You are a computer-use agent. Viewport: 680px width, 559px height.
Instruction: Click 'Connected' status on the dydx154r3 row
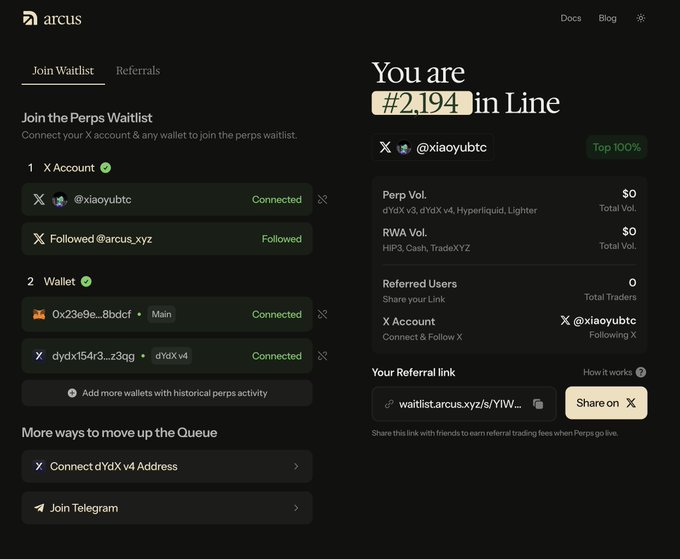click(277, 356)
